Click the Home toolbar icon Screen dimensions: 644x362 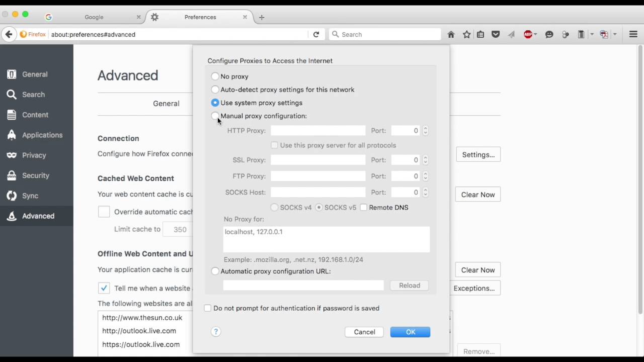(x=451, y=35)
